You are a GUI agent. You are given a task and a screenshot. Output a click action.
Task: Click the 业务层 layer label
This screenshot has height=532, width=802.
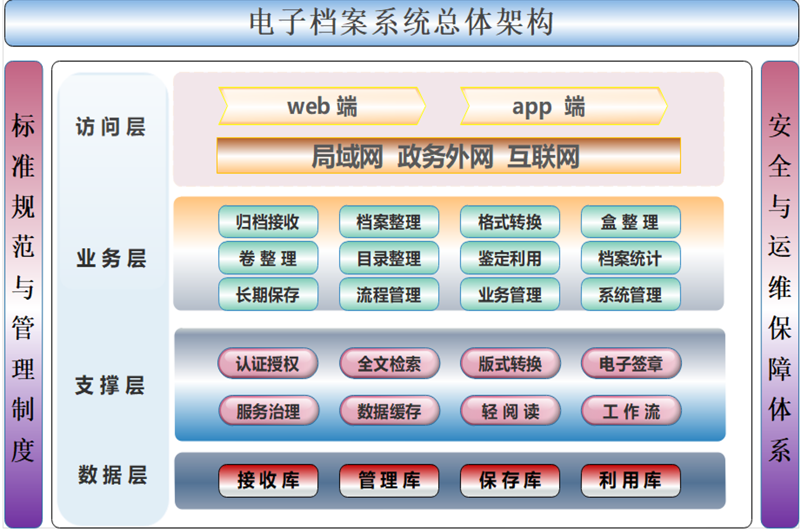(111, 258)
